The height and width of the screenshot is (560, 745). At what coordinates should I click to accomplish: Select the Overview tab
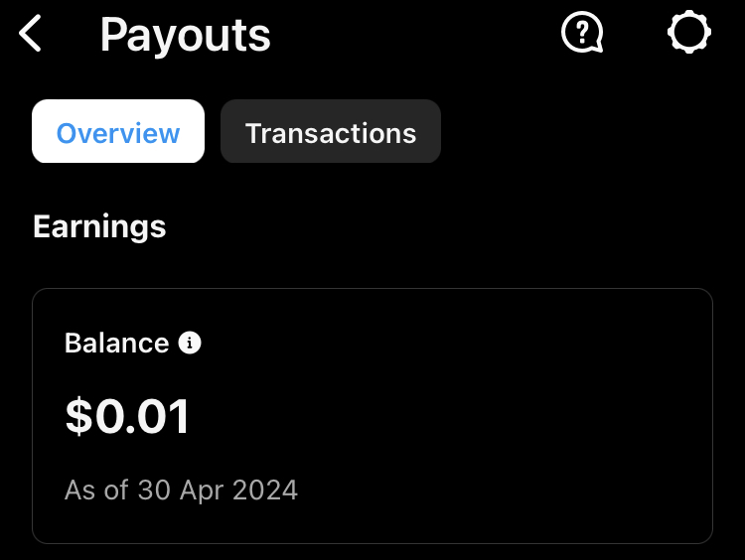click(x=118, y=131)
